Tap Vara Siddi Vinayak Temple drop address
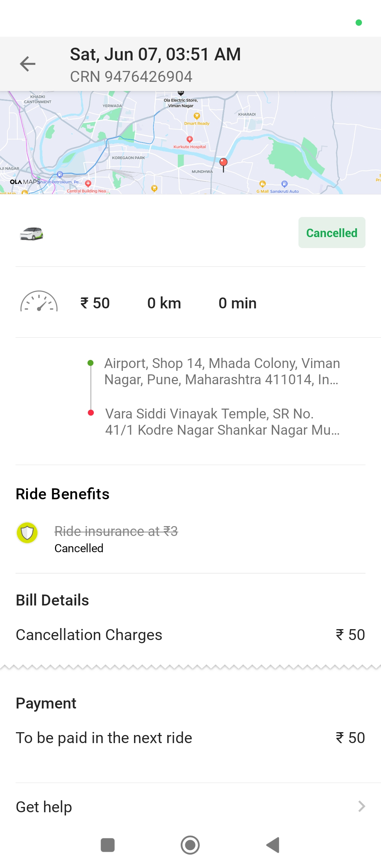 (x=222, y=422)
